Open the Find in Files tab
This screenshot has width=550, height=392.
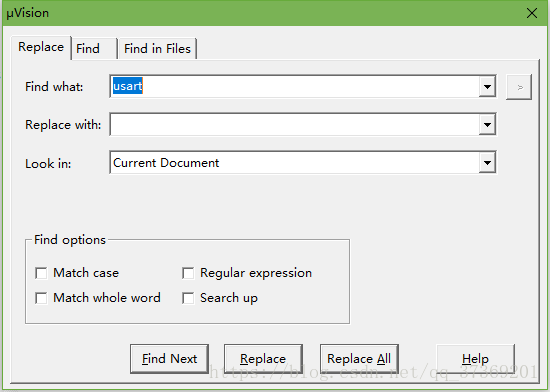point(157,49)
